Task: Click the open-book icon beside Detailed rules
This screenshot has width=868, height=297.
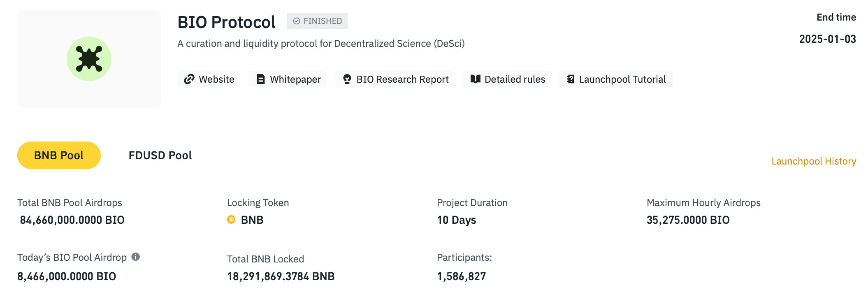Action: pos(475,79)
